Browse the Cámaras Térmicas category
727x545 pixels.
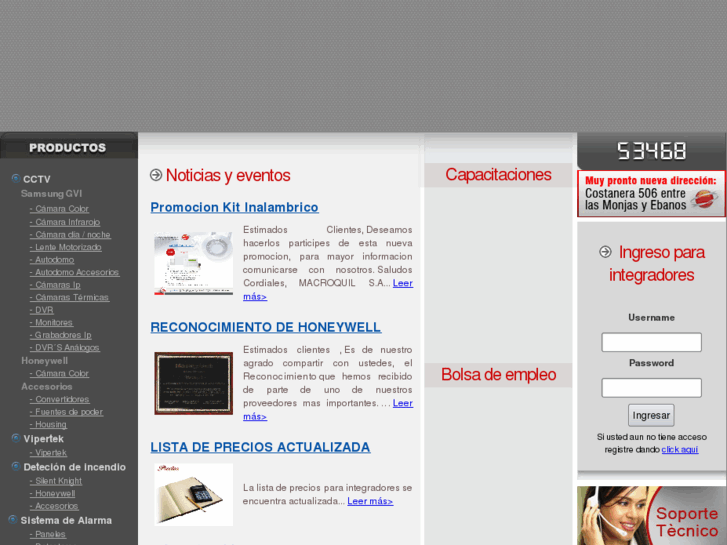click(x=69, y=297)
